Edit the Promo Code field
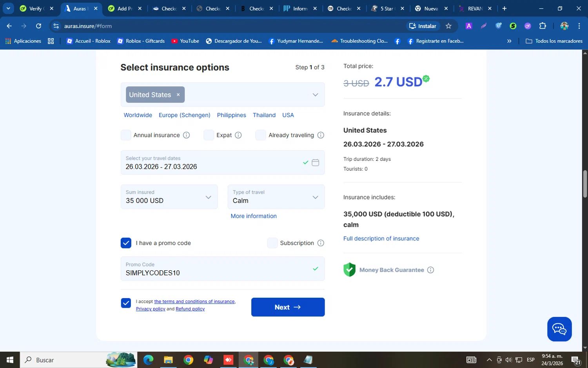Image resolution: width=588 pixels, height=368 pixels. click(223, 269)
